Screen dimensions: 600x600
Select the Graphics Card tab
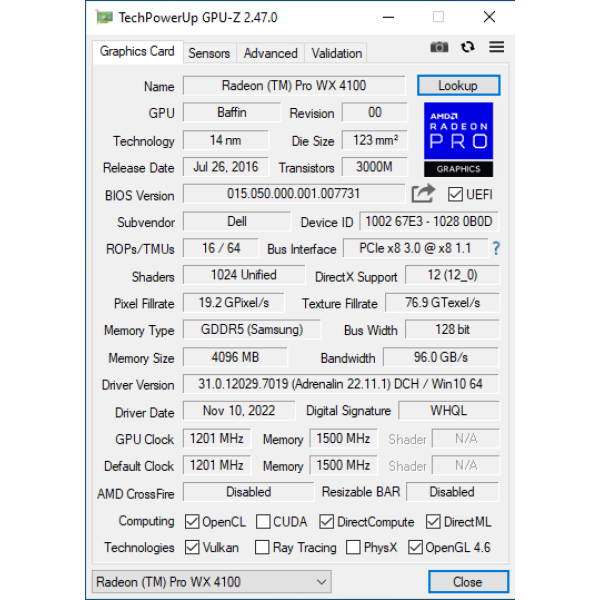point(137,52)
